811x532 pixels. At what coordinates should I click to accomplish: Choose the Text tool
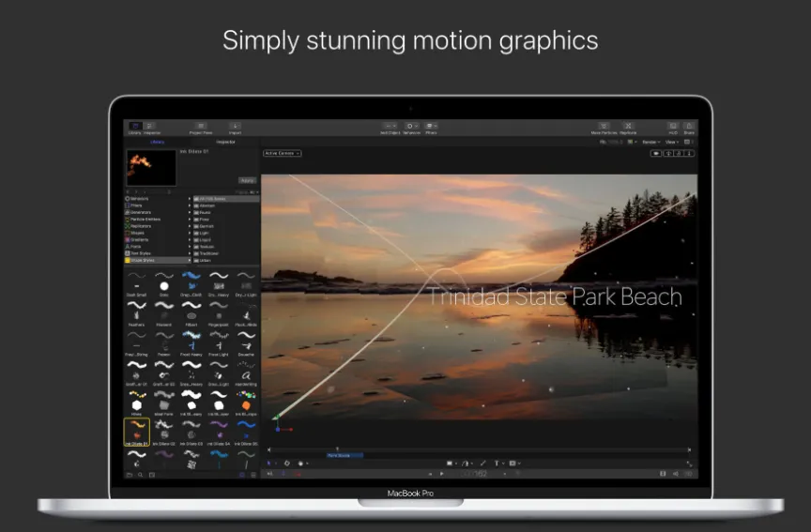pos(497,464)
